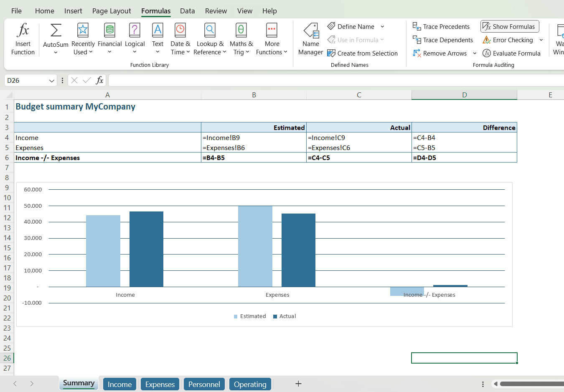Add a new sheet with plus button
The height and width of the screenshot is (392, 564).
click(298, 384)
